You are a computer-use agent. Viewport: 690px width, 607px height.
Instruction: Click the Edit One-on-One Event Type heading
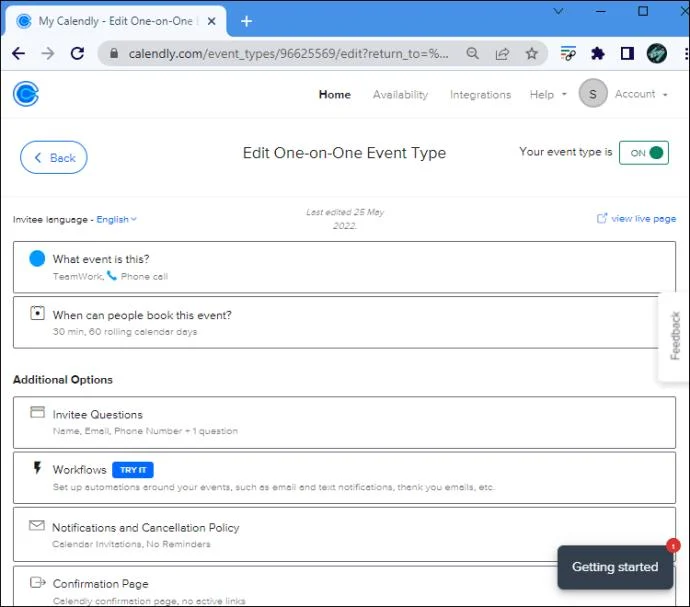345,153
